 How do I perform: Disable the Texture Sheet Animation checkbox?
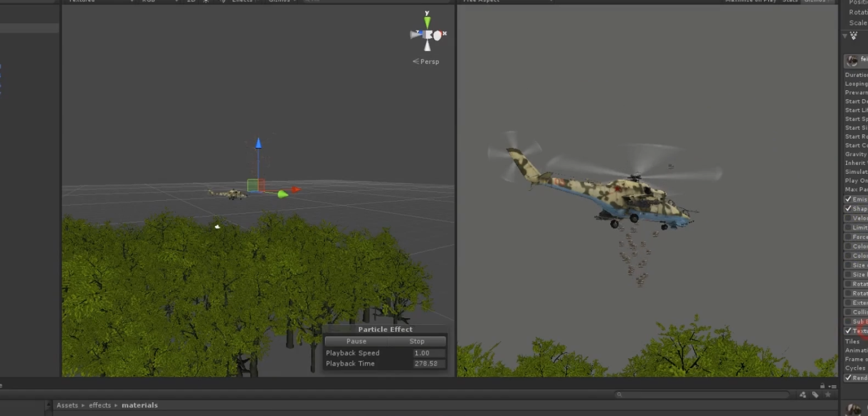[848, 331]
